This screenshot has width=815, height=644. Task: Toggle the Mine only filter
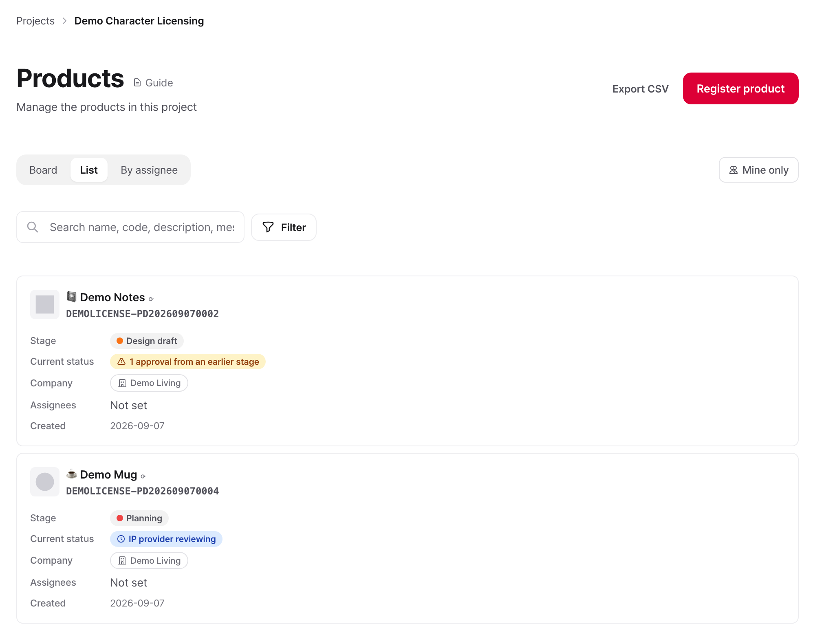(x=758, y=170)
